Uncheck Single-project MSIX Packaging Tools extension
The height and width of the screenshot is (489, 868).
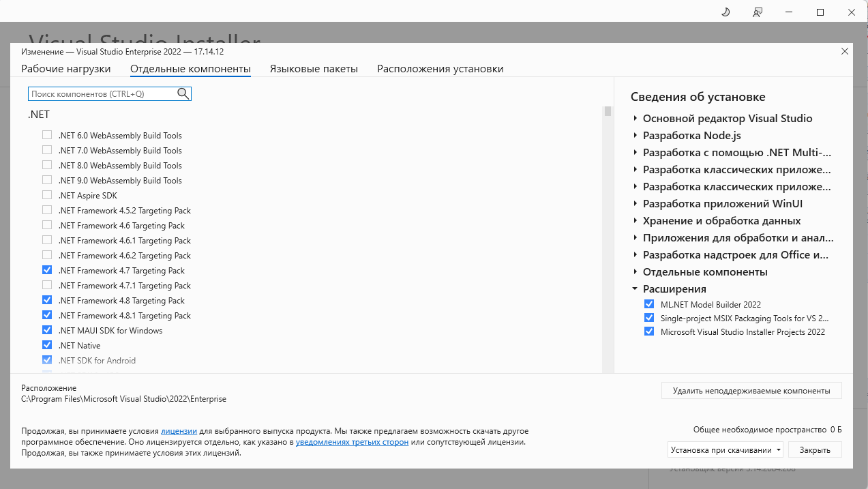[649, 318]
